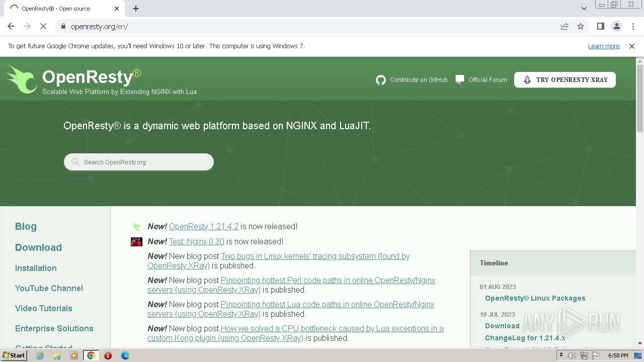
Task: Click the network tray icon
Action: pos(584,355)
